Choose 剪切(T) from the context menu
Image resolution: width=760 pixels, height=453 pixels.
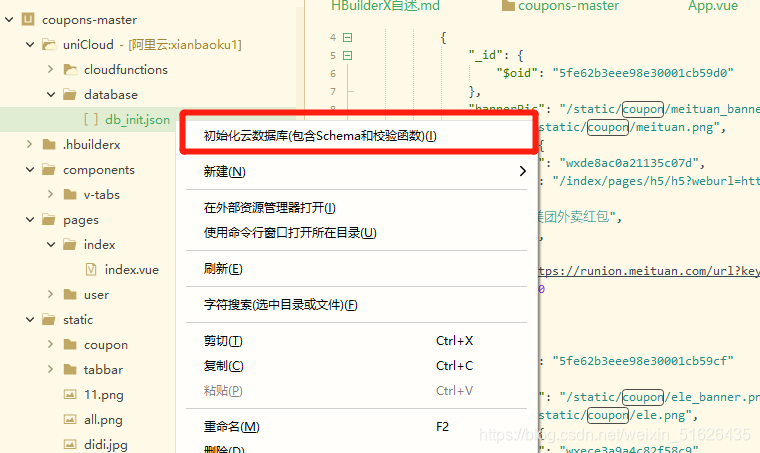click(x=357, y=341)
